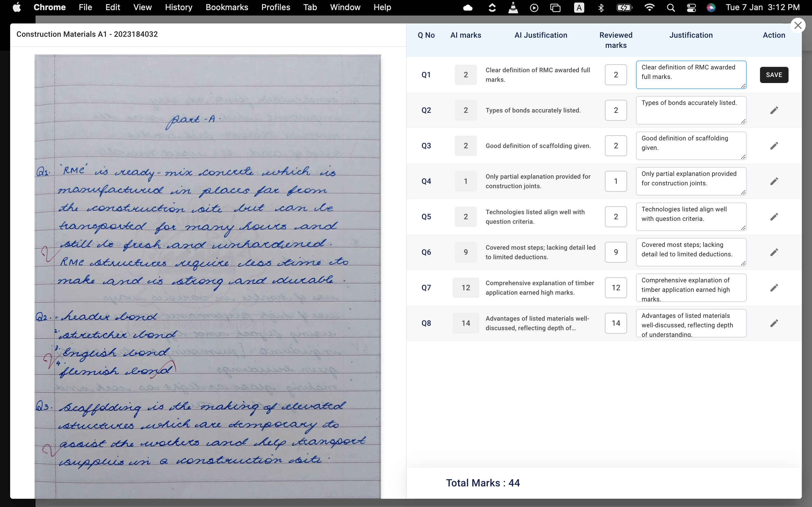The height and width of the screenshot is (507, 812).
Task: Click the Q4 reviewed marks field
Action: click(616, 181)
